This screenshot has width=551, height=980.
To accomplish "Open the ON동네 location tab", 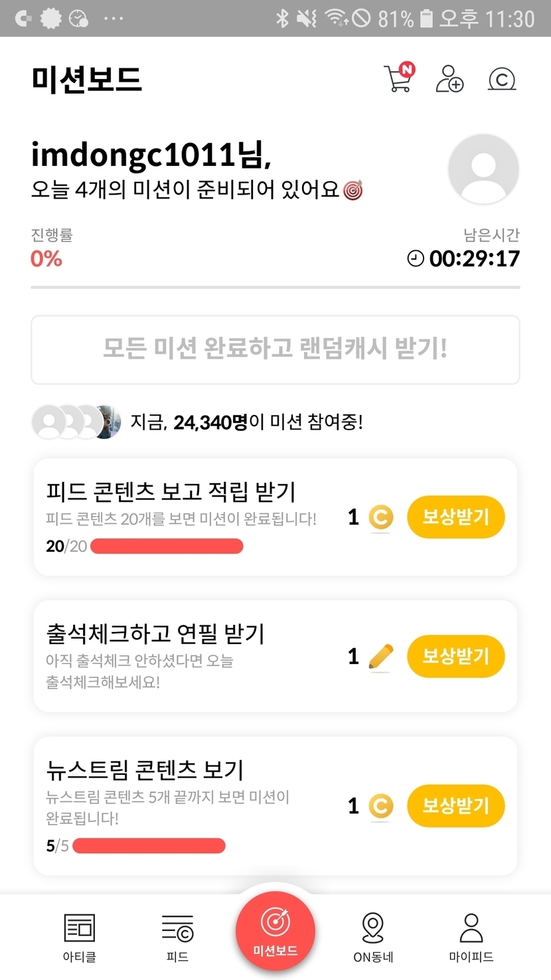I will 373,937.
